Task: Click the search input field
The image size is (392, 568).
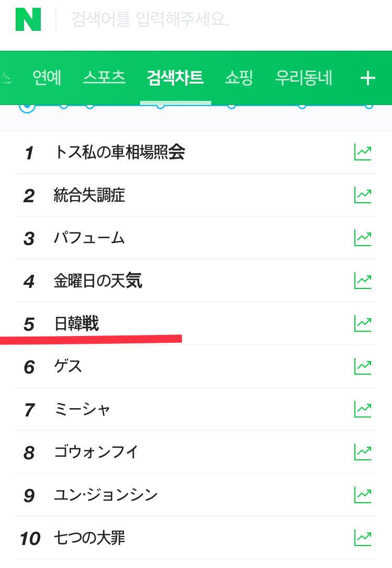Action: click(209, 20)
